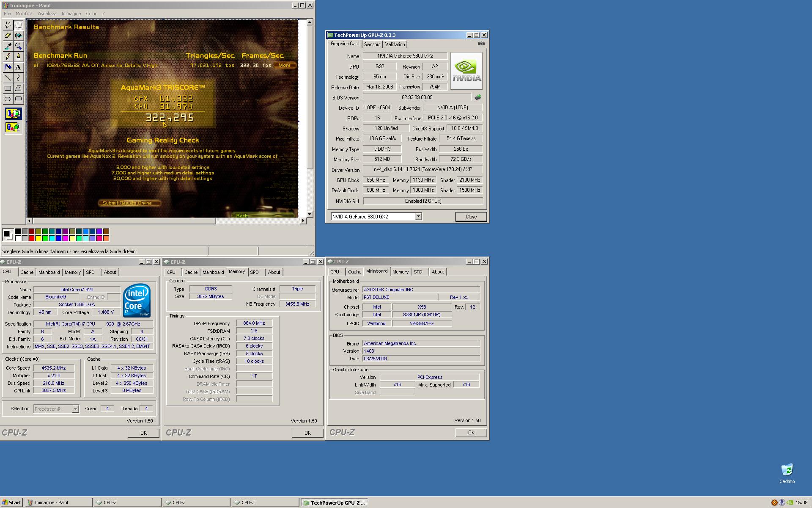Pick the bright blue color swatch in Paint palette

(x=58, y=238)
